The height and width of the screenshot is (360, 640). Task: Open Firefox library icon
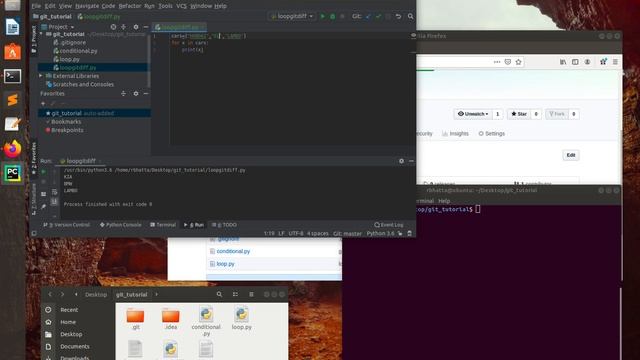point(563,62)
